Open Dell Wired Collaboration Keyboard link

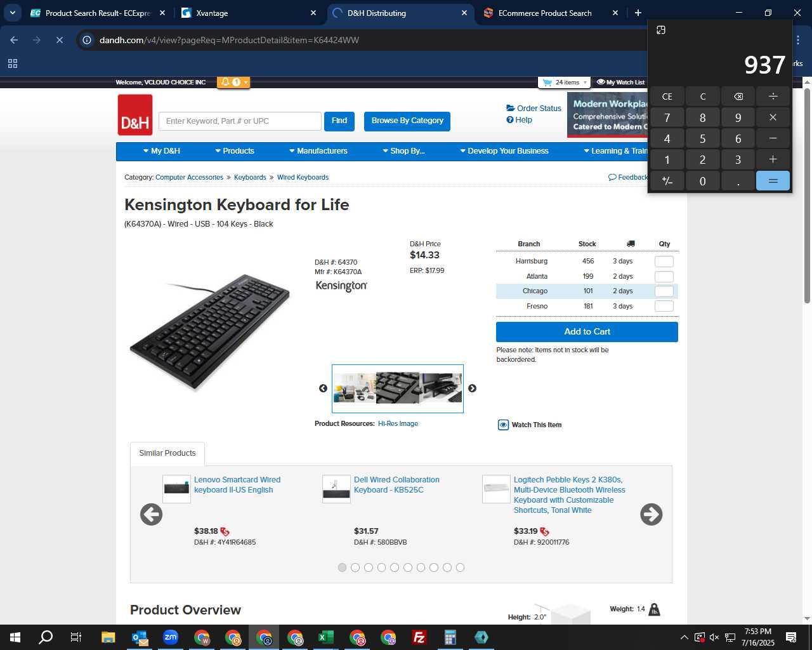[x=396, y=485]
